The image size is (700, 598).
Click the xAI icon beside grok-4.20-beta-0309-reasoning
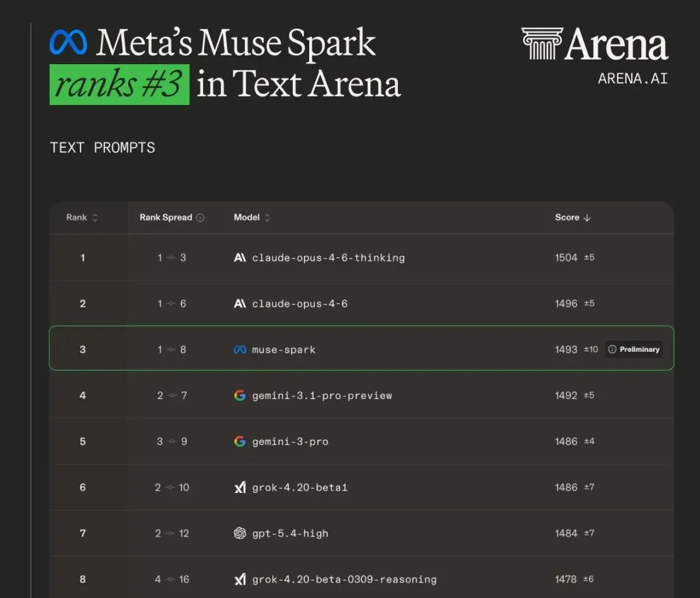240,580
